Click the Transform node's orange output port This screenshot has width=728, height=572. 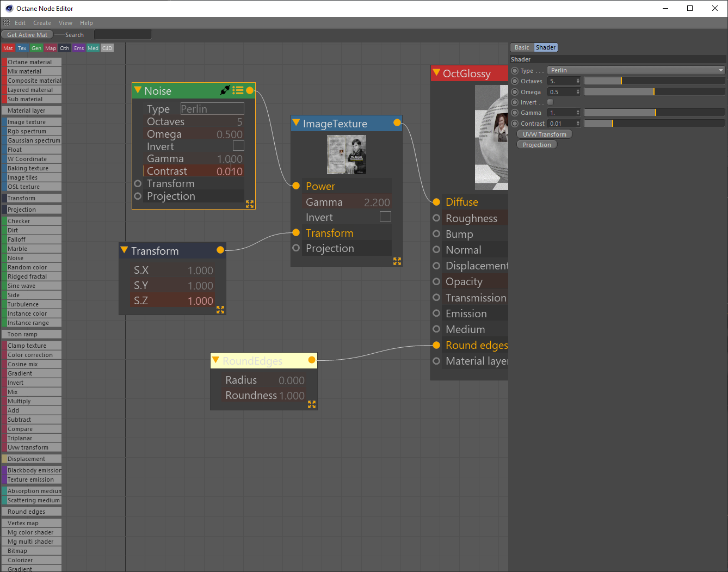(x=220, y=250)
